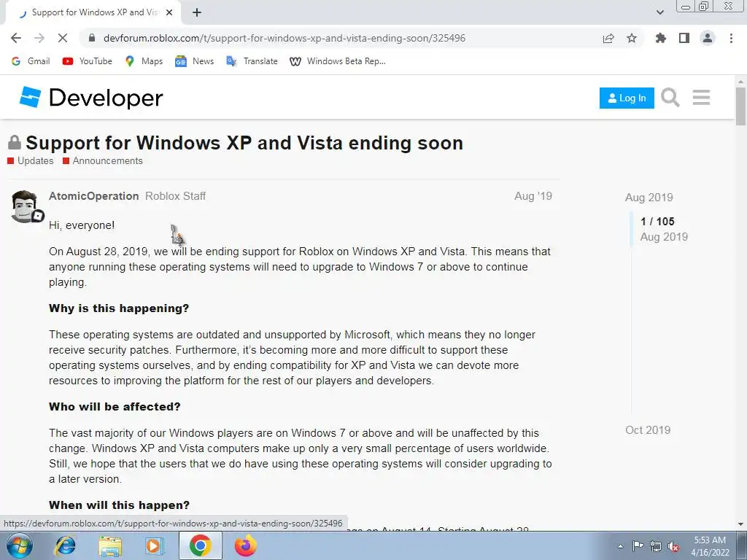Open the network tray icon
747x560 pixels.
click(656, 546)
